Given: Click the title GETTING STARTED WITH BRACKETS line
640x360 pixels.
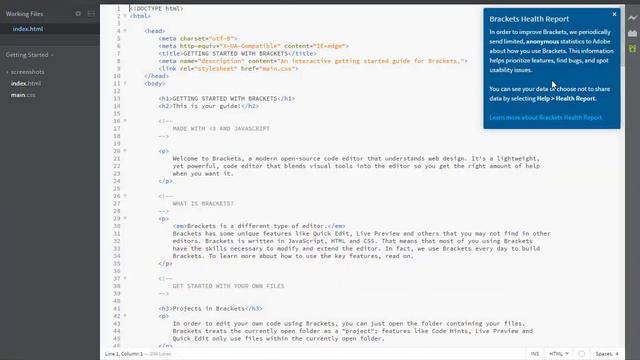Looking at the screenshot, I should tap(238, 53).
